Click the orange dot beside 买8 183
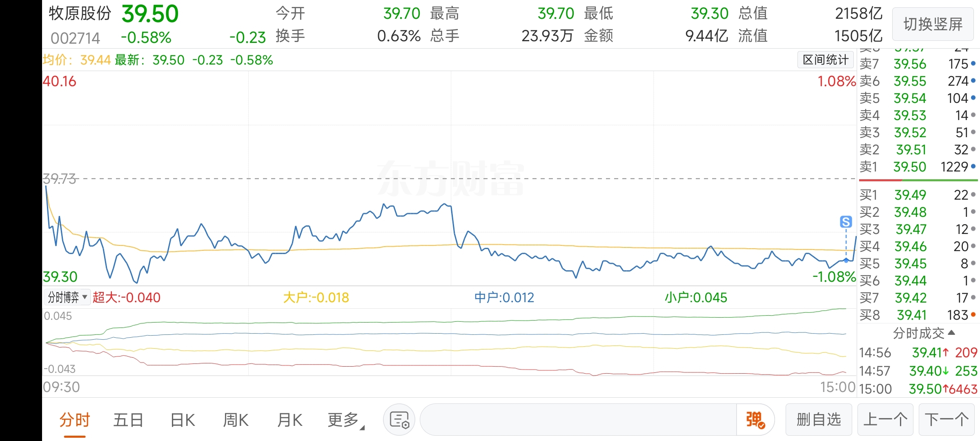The image size is (980, 441). [x=973, y=315]
